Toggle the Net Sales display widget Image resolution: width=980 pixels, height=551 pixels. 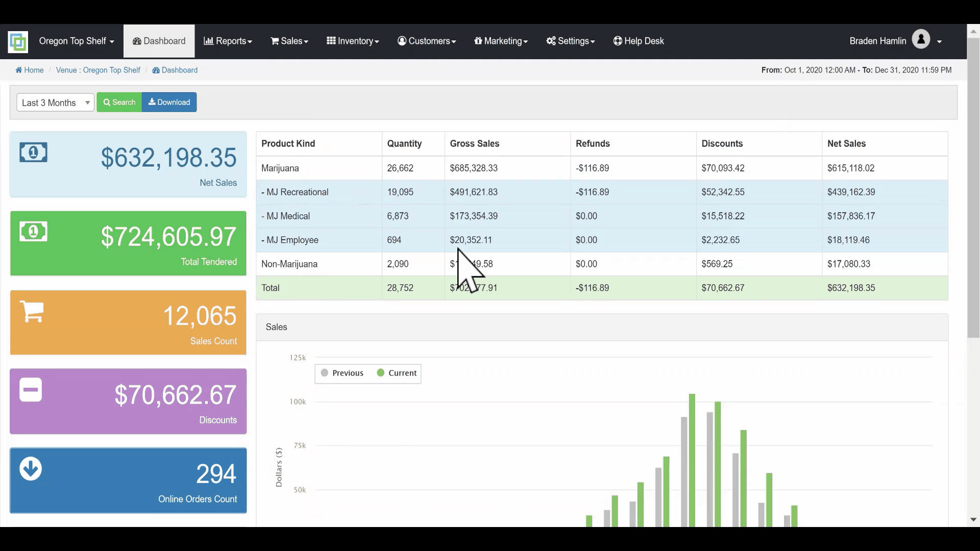128,164
